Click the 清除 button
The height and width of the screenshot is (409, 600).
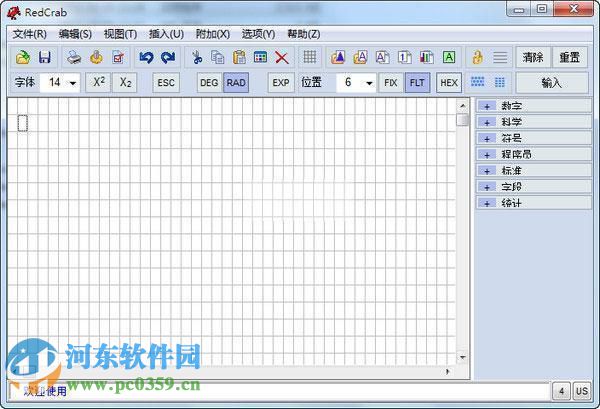[533, 57]
